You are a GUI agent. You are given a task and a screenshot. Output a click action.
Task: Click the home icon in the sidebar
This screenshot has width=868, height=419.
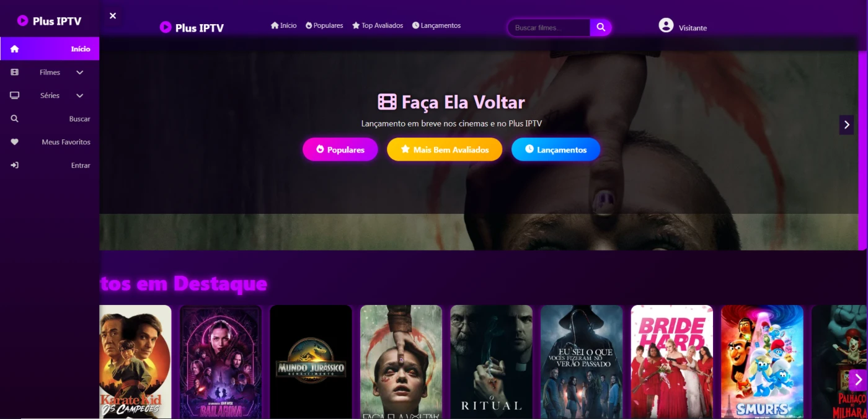click(x=15, y=49)
